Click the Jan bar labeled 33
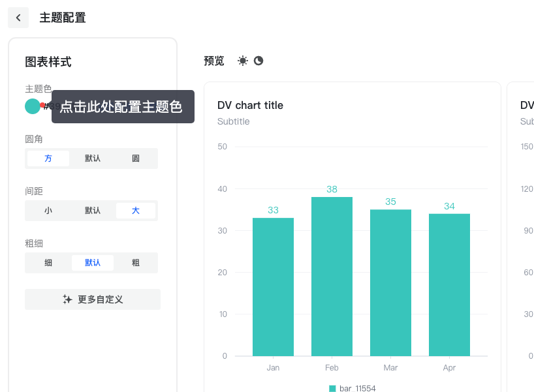534x392 pixels. (273, 287)
